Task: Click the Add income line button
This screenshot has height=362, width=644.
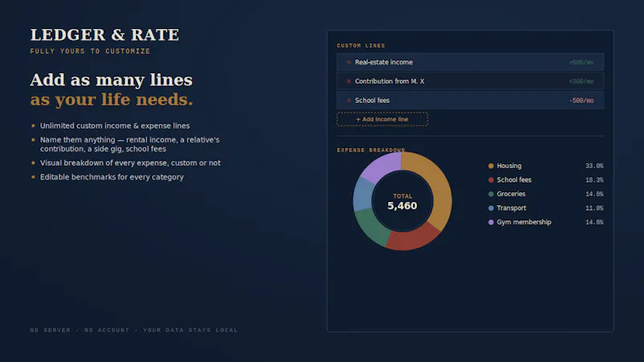Action: 382,119
